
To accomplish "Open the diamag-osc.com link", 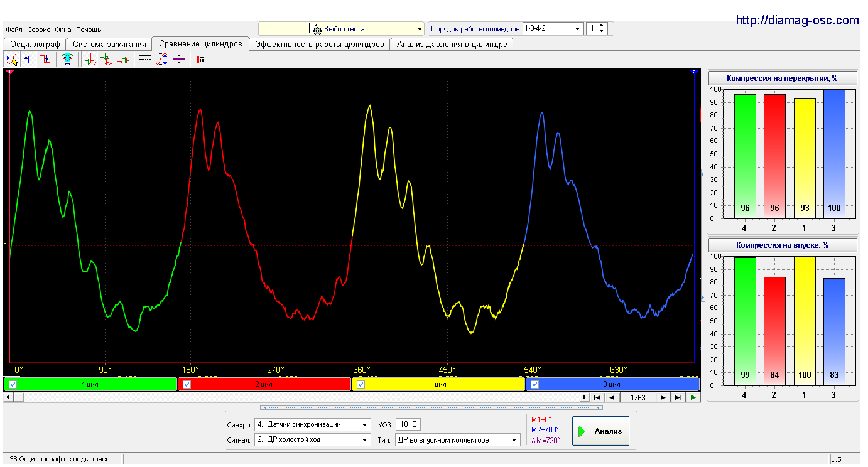I will click(798, 21).
